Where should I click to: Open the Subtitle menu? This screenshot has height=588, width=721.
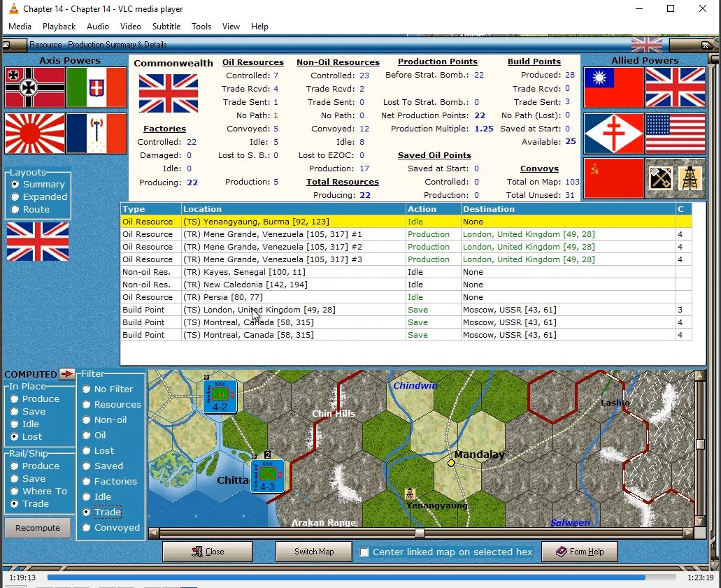pyautogui.click(x=166, y=26)
